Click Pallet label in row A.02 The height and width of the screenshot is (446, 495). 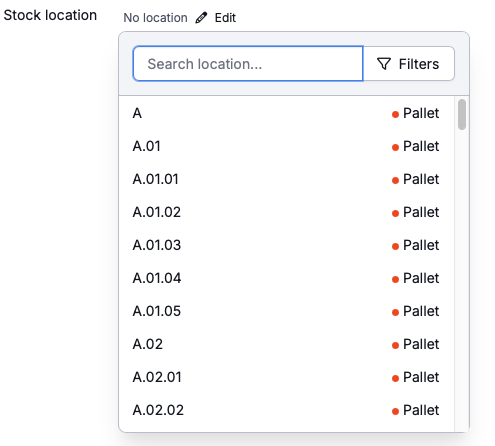point(421,344)
